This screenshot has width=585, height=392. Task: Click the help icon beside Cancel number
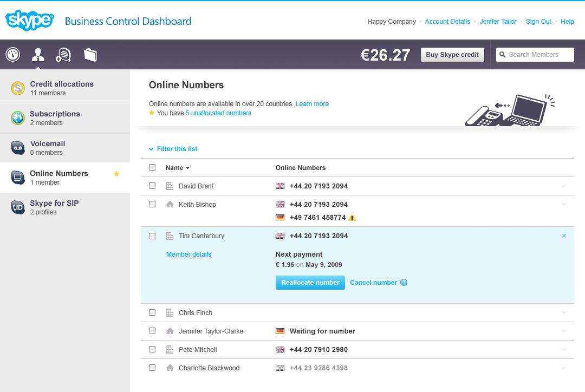(404, 283)
